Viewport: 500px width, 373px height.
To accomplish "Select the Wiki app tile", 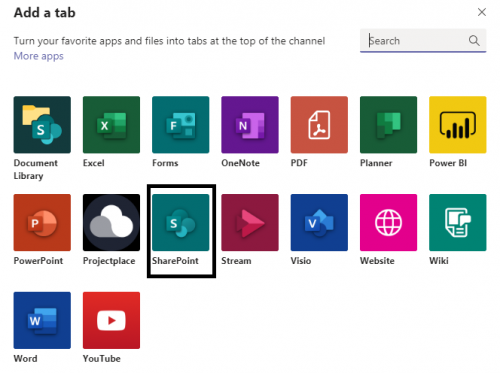I will (x=458, y=223).
